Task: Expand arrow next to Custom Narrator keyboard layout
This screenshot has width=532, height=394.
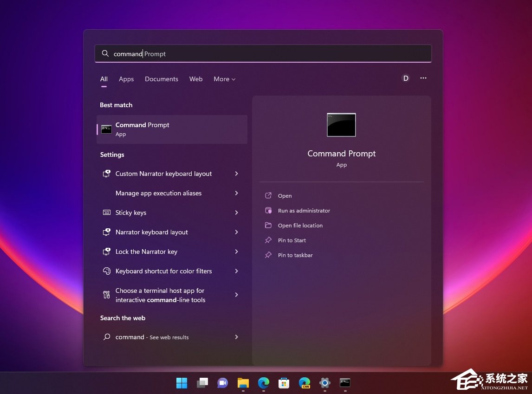Action: click(236, 174)
